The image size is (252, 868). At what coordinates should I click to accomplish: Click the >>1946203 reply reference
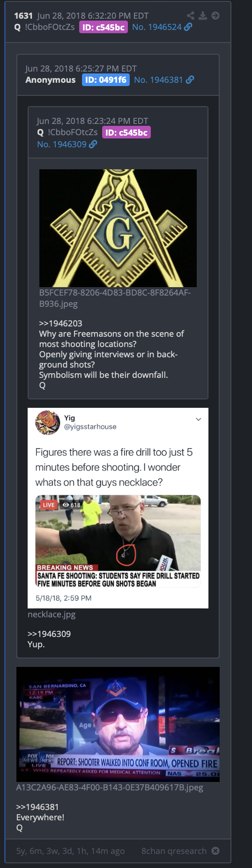[x=60, y=324]
